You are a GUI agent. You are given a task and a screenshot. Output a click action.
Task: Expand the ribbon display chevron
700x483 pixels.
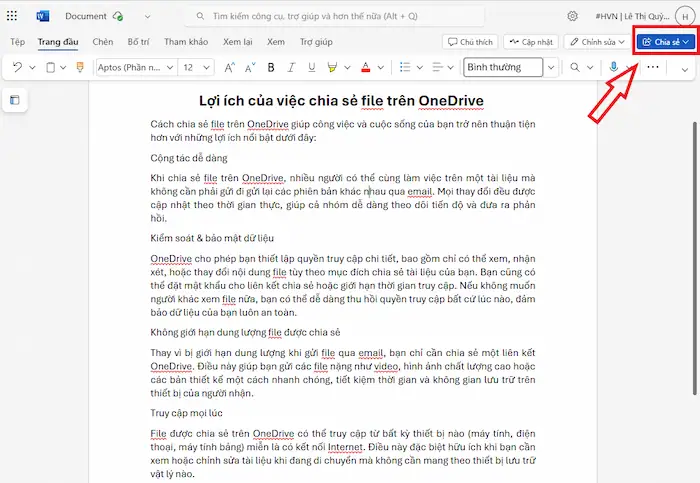pos(684,70)
